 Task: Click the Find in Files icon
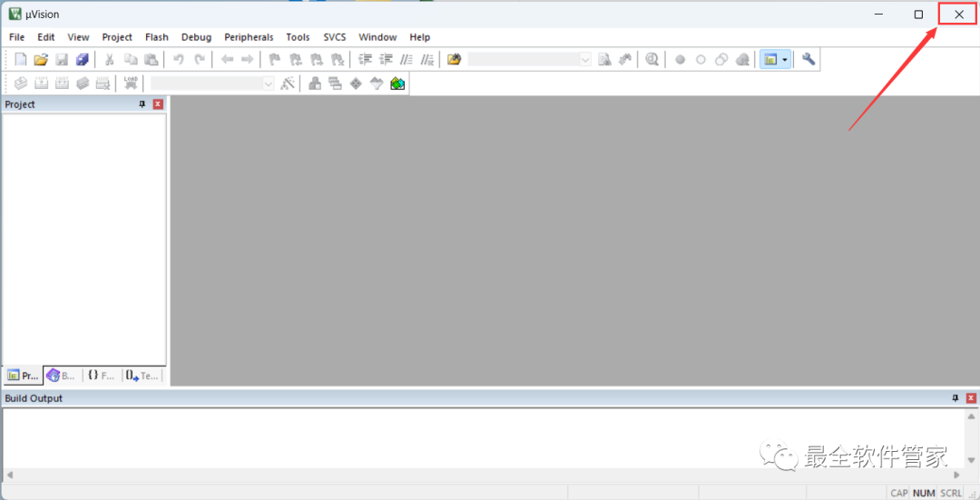point(604,60)
